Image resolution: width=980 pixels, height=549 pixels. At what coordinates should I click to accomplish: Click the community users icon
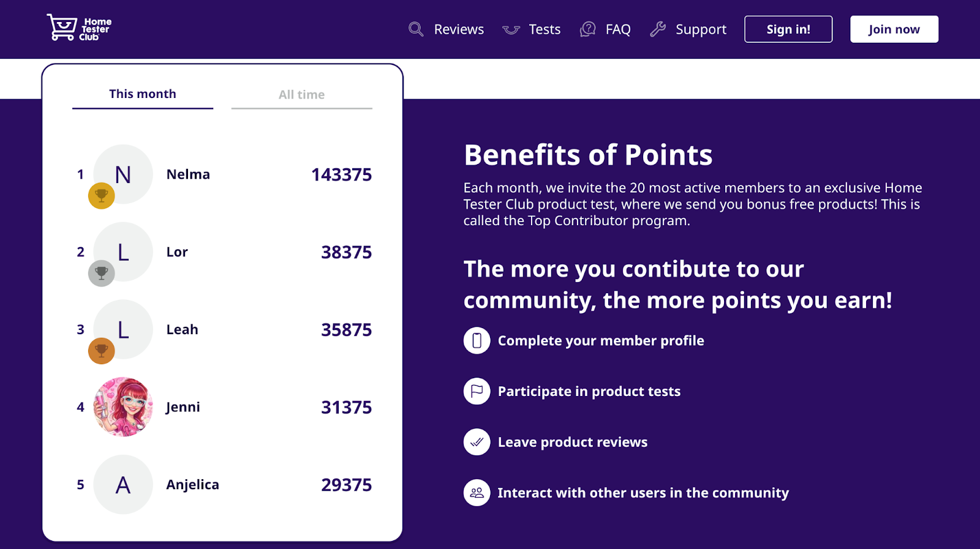pyautogui.click(x=477, y=493)
